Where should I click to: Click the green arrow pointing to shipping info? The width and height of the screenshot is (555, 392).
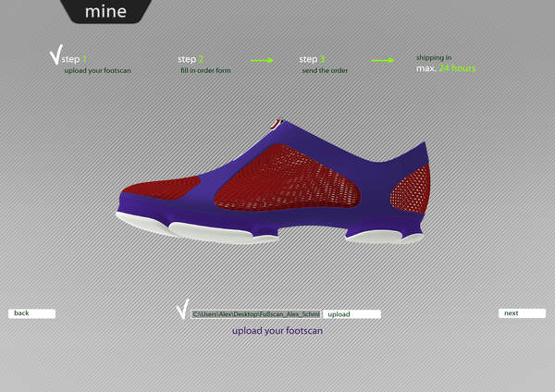[x=383, y=60]
